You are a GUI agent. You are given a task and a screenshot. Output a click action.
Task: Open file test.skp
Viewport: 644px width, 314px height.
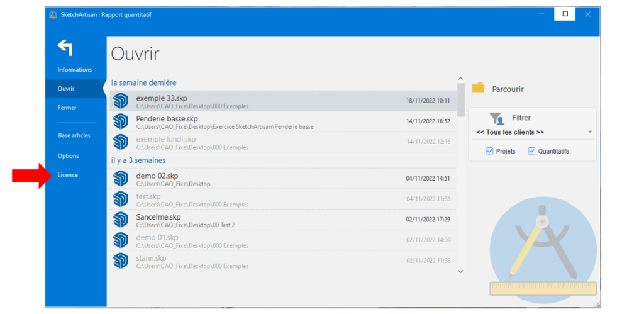pyautogui.click(x=283, y=199)
